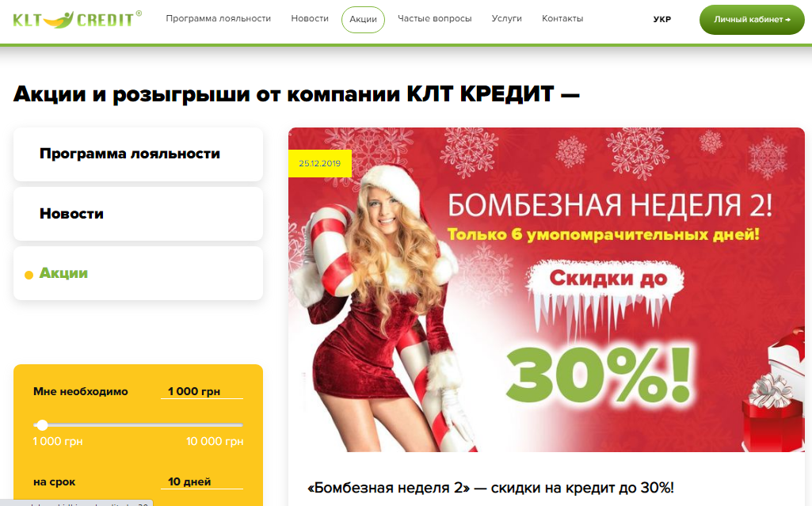This screenshot has width=812, height=506.
Task: Click yellow bullet beside sidebar Акции
Action: [x=29, y=275]
